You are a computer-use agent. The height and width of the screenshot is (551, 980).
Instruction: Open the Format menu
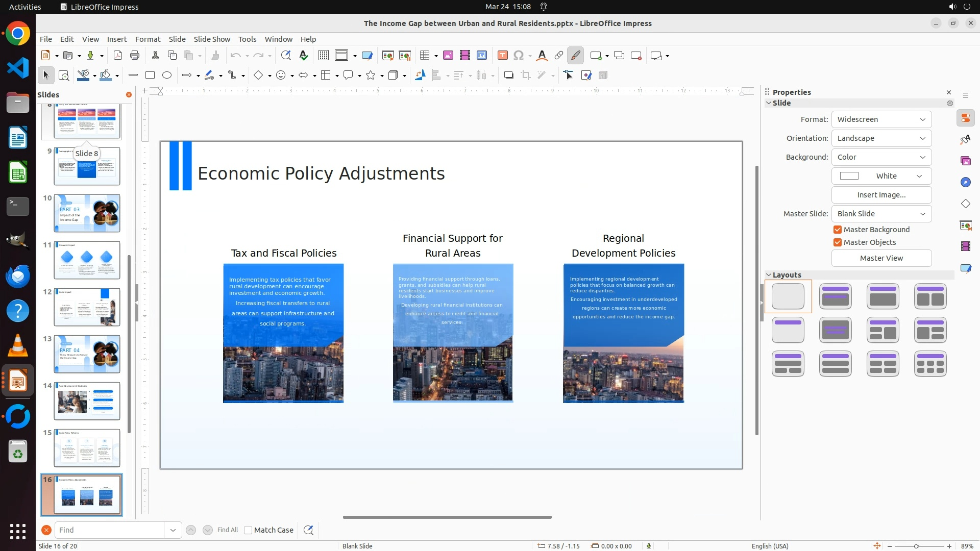tap(148, 39)
